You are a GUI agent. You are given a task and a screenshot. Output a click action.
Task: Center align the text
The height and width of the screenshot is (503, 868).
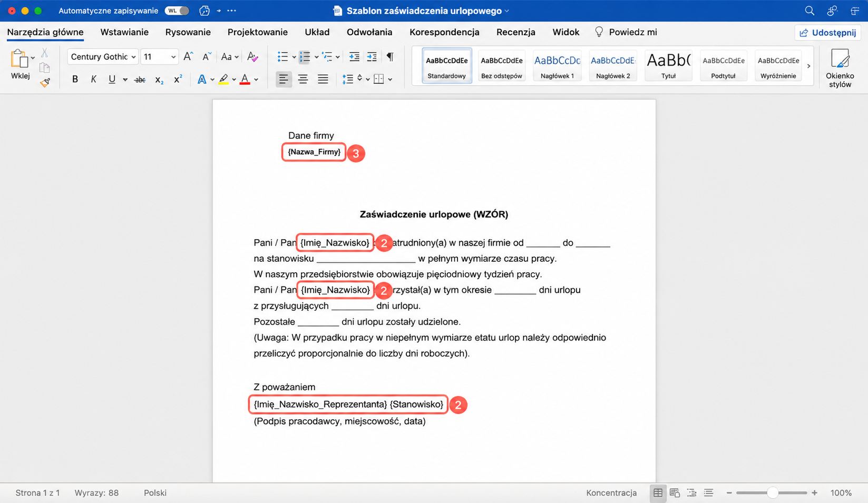[x=303, y=80]
